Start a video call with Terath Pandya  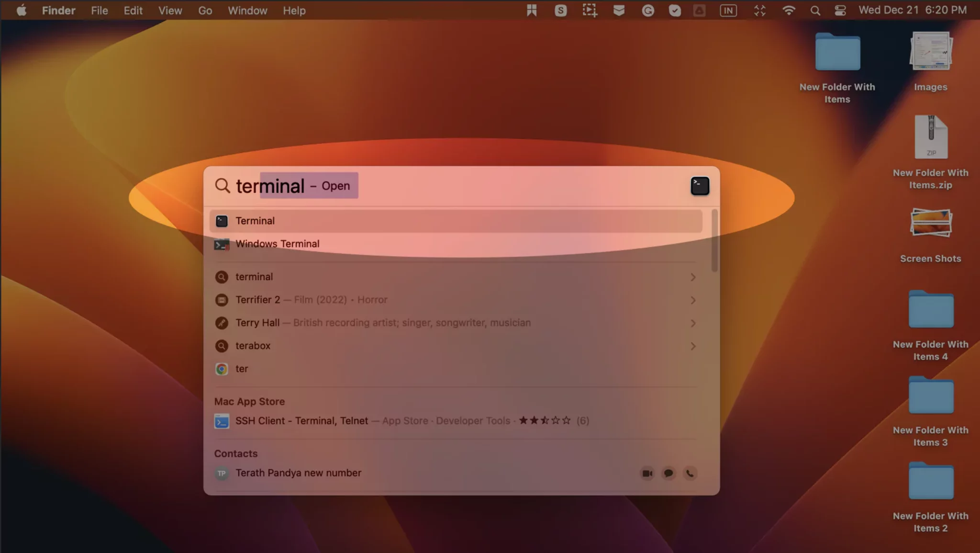point(647,474)
